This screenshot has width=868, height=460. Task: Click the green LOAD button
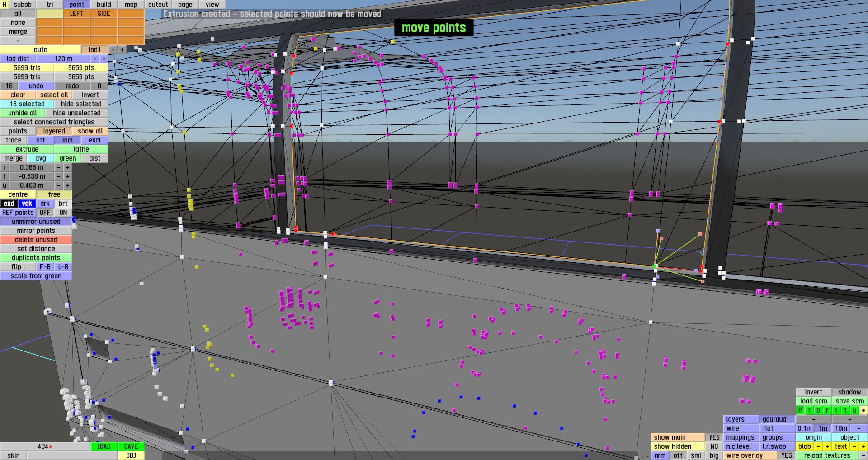(104, 446)
